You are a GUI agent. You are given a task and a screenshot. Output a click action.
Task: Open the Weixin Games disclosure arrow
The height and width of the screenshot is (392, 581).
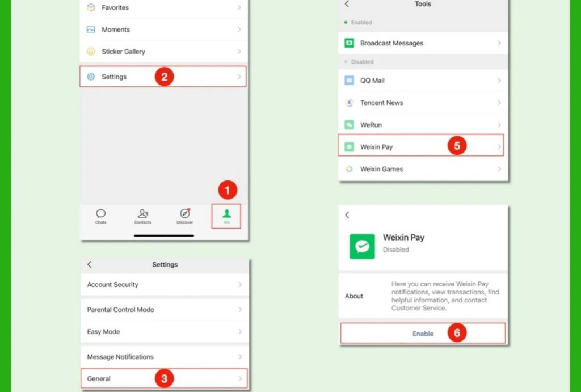pos(499,168)
